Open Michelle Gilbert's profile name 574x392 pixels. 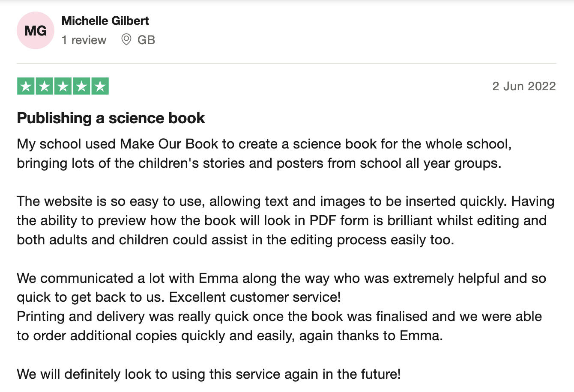[105, 21]
